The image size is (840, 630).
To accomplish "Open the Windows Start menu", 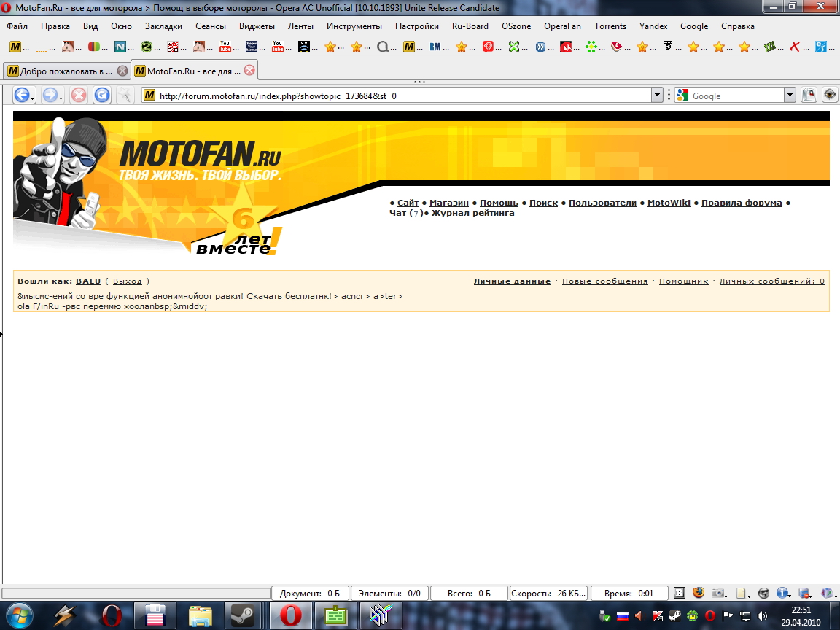I will (x=20, y=615).
